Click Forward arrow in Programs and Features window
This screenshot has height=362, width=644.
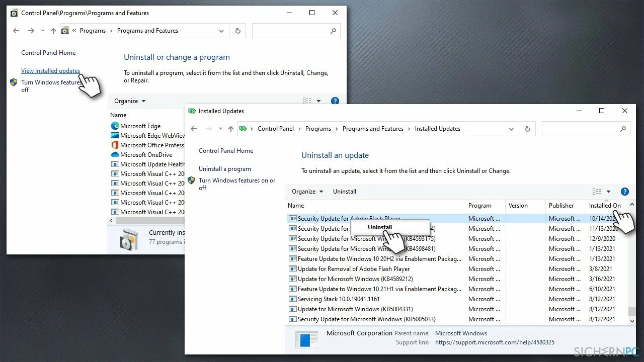(x=31, y=31)
